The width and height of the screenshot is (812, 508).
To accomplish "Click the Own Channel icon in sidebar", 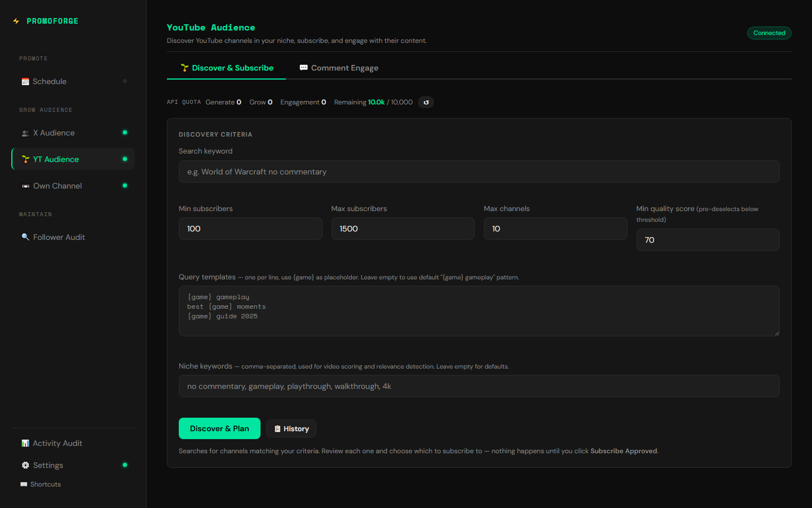I will coord(25,186).
